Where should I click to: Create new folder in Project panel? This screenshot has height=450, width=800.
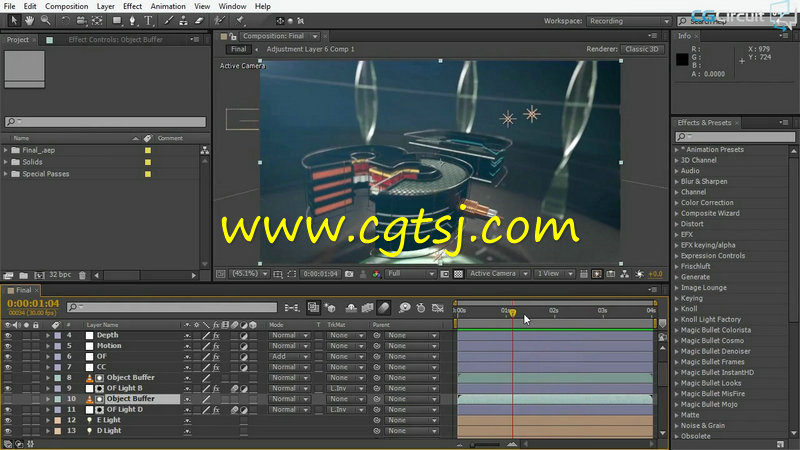[x=23, y=276]
